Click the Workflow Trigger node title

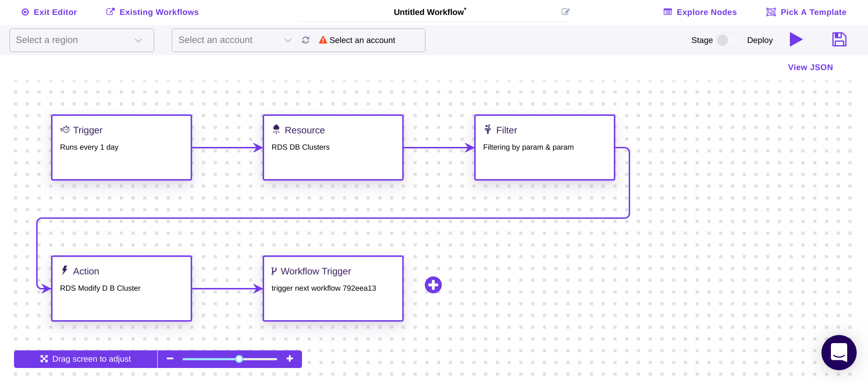pyautogui.click(x=316, y=271)
